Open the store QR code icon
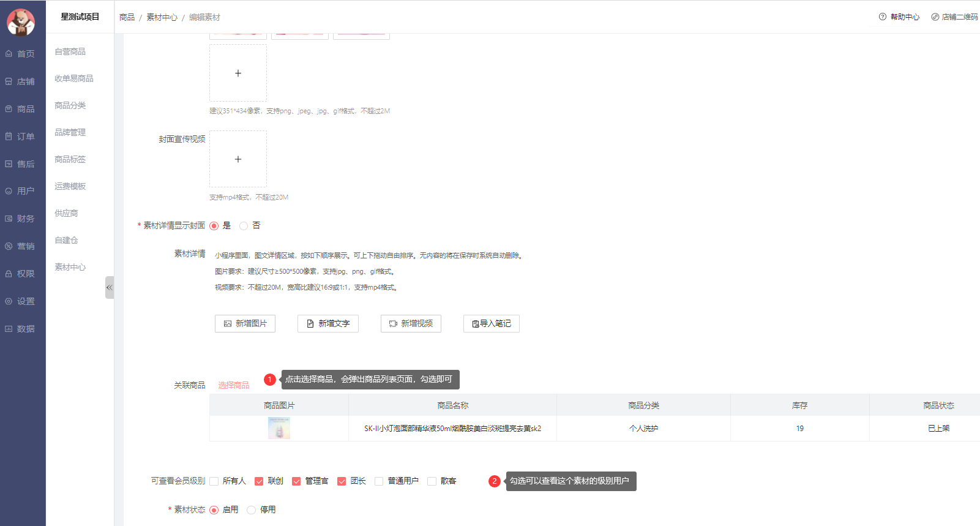980x526 pixels. click(x=935, y=17)
